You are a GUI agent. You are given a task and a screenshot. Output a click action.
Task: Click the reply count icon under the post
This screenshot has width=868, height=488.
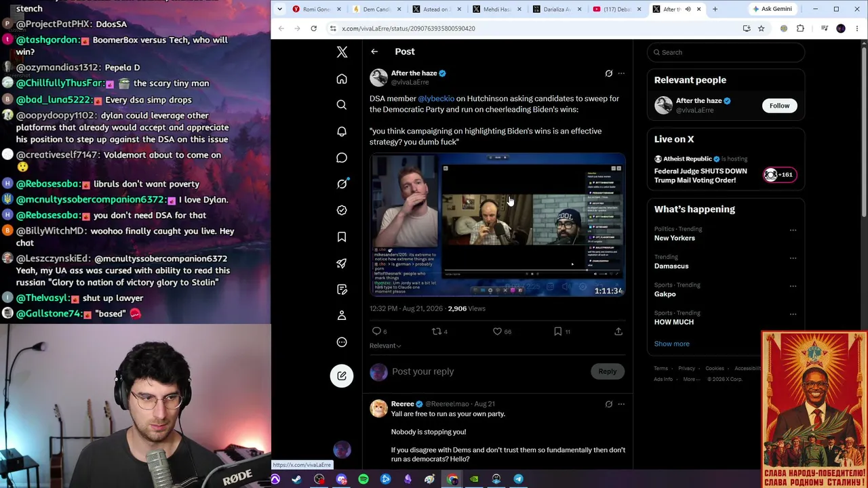(x=376, y=331)
